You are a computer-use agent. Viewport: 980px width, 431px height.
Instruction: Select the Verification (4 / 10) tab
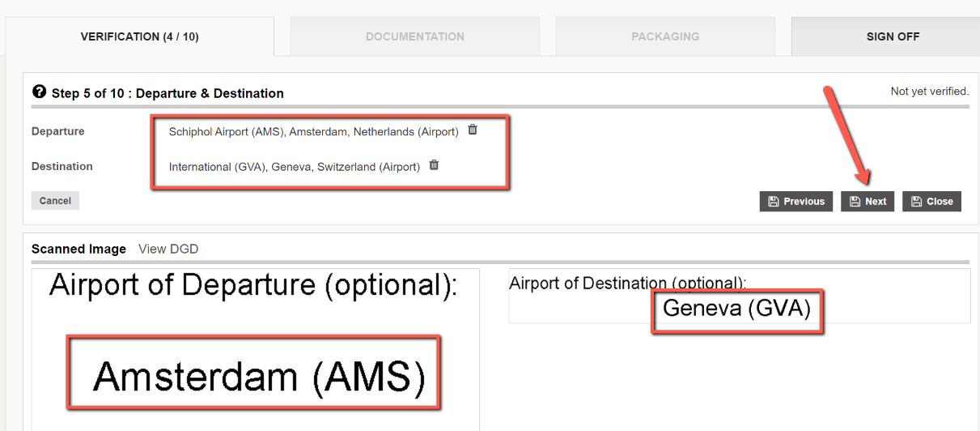(x=139, y=36)
